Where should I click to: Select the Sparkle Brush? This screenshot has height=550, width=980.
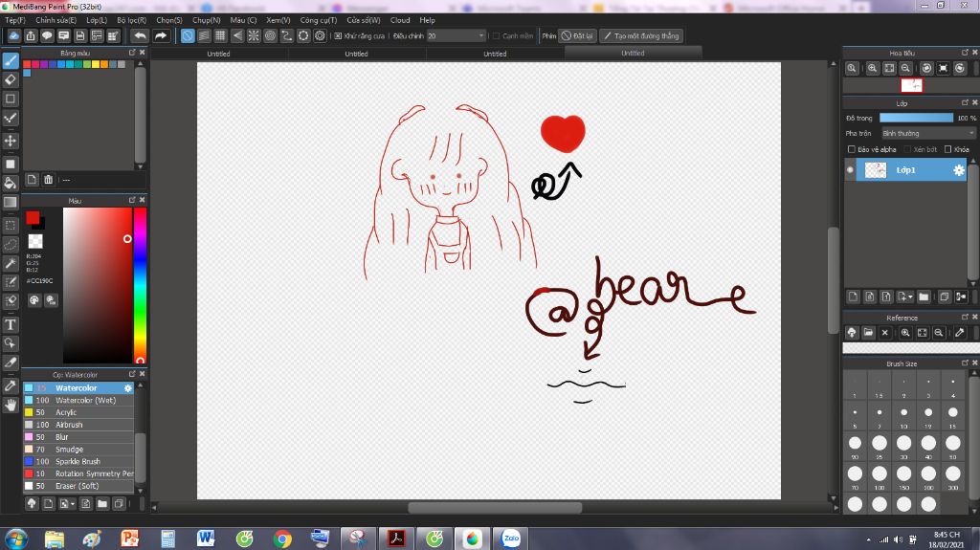point(78,461)
